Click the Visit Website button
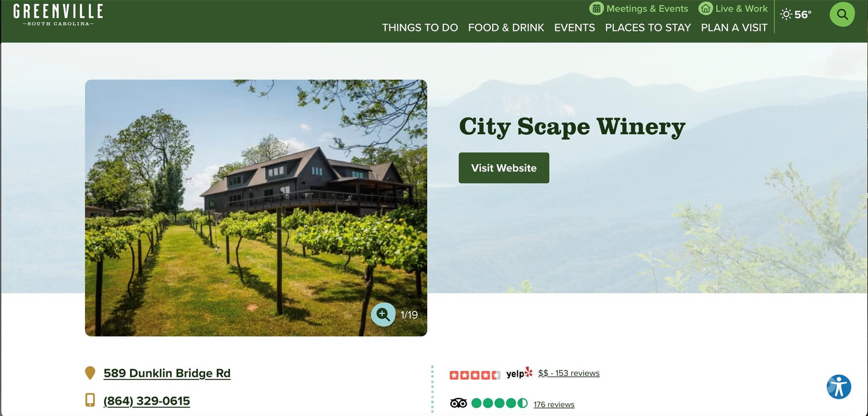 [x=504, y=168]
